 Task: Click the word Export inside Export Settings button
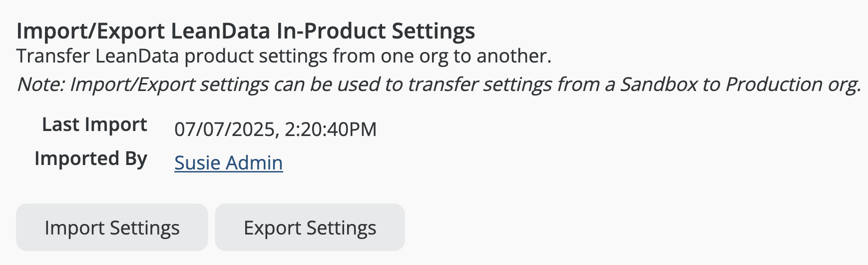pos(272,228)
